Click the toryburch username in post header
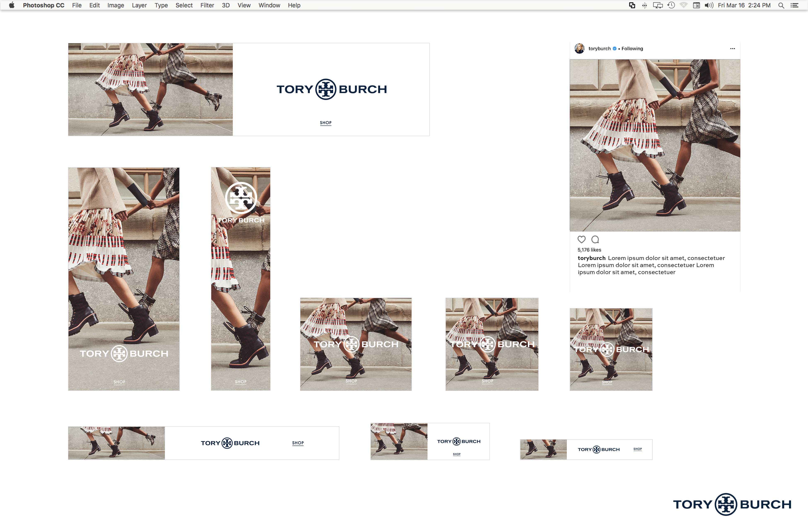Viewport: 808px width, 532px height. [x=600, y=48]
